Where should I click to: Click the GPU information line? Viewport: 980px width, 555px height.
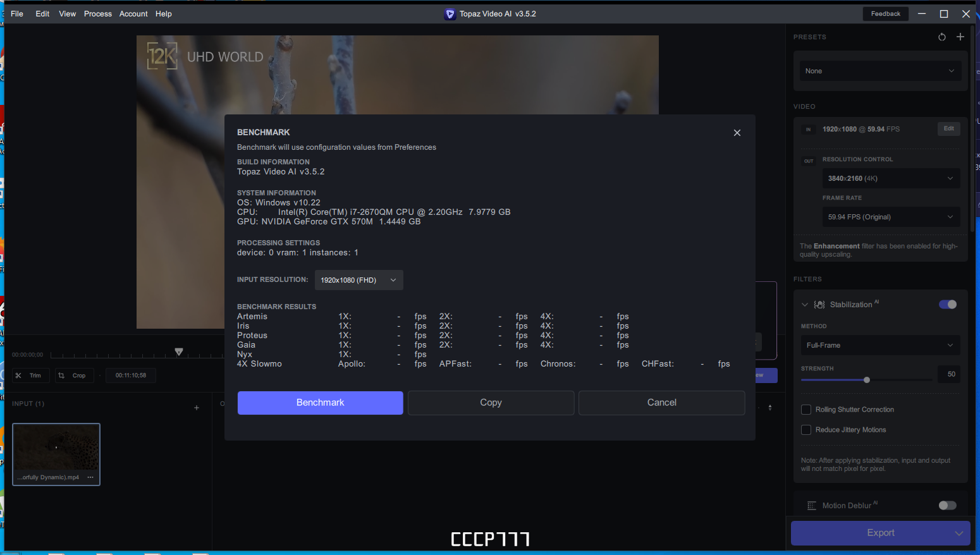pyautogui.click(x=329, y=222)
